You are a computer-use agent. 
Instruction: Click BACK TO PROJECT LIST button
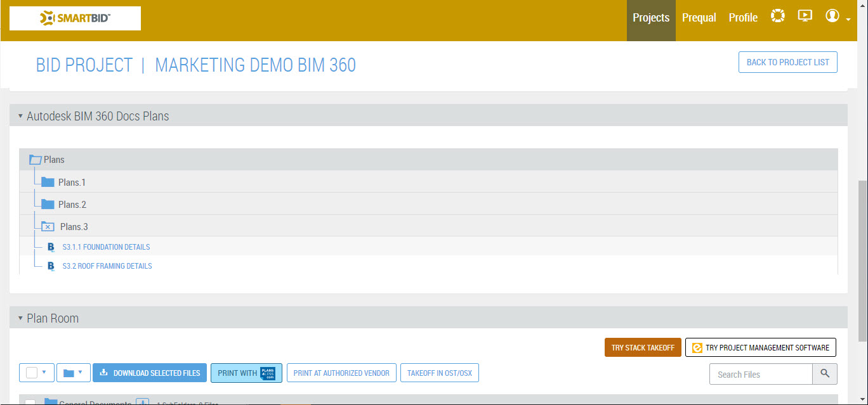tap(787, 61)
